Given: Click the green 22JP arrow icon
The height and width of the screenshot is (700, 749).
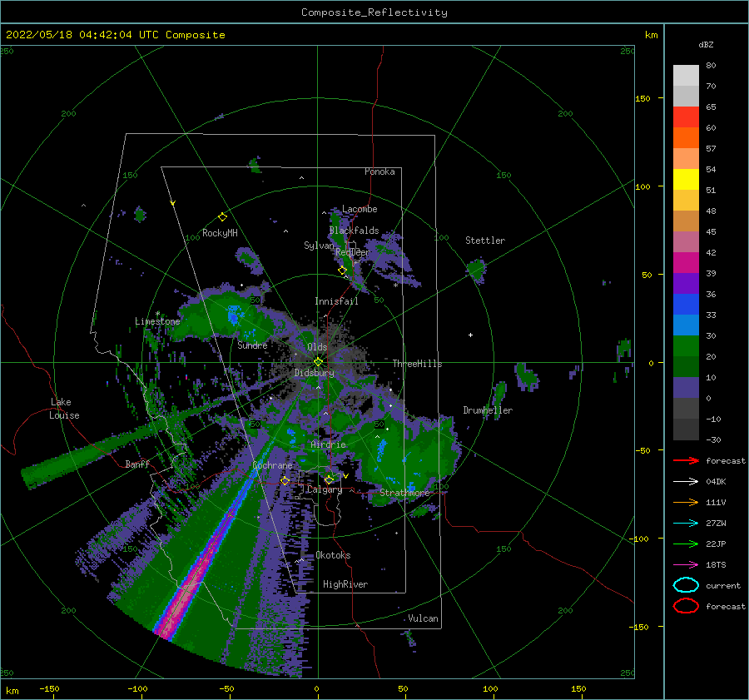Looking at the screenshot, I should 686,544.
